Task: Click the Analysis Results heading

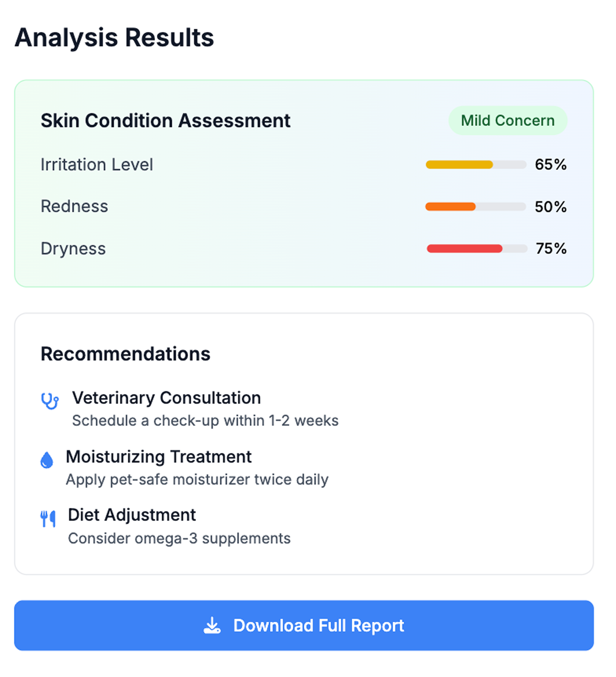Action: [x=114, y=37]
